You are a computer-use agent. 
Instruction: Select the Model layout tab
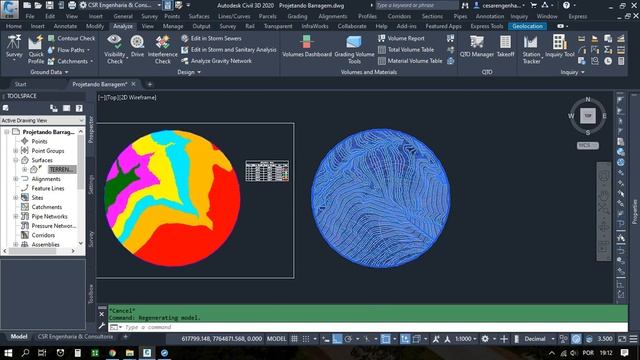pos(19,337)
